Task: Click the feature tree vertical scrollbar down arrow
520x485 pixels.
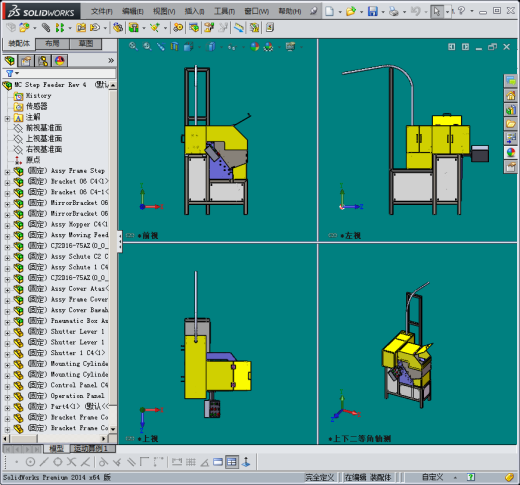Action: (113, 429)
